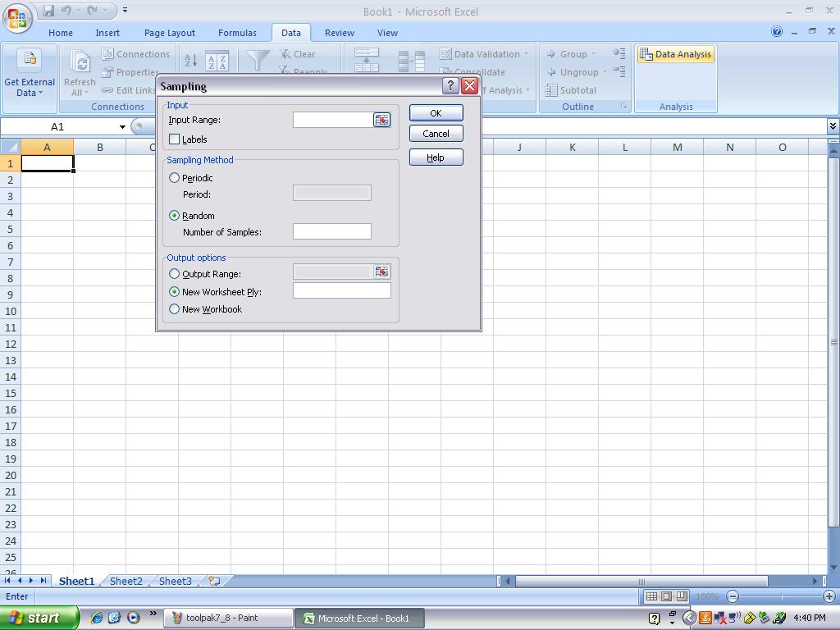The height and width of the screenshot is (630, 840).
Task: Open Internet Explorer from Quick Launch
Action: 97,618
